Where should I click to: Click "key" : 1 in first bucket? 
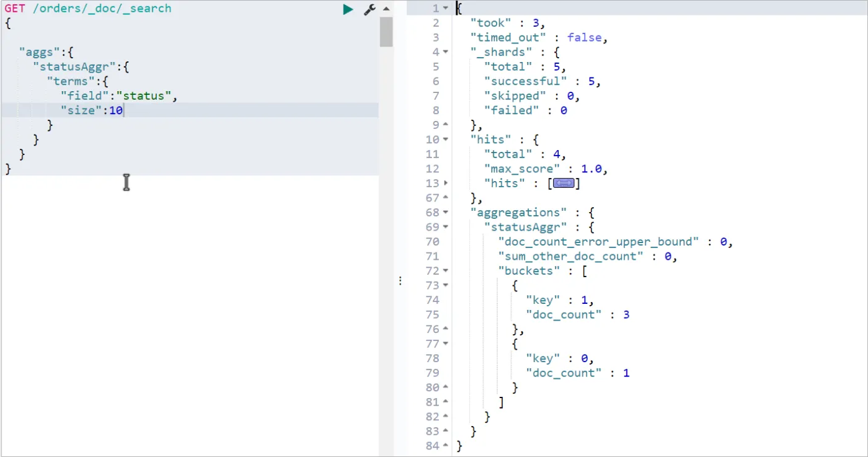pyautogui.click(x=559, y=300)
